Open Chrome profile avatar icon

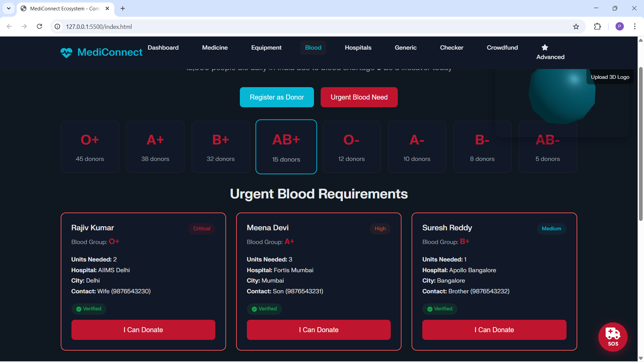click(620, 26)
